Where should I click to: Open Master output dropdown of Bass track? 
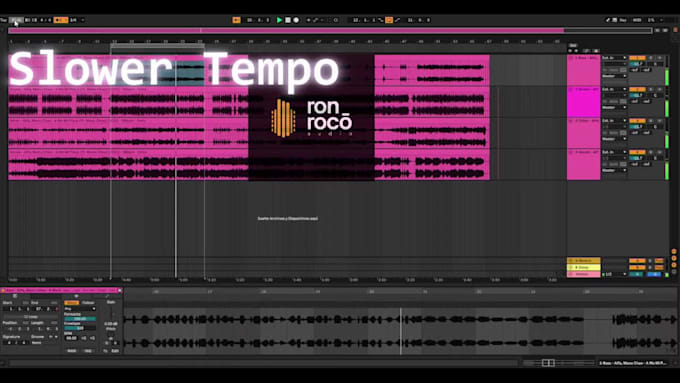[614, 76]
